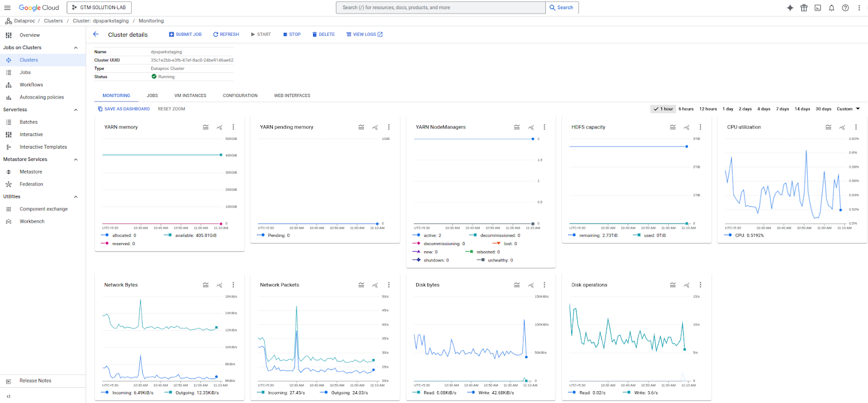
Task: Open the top bar more options menu
Action: [859, 8]
